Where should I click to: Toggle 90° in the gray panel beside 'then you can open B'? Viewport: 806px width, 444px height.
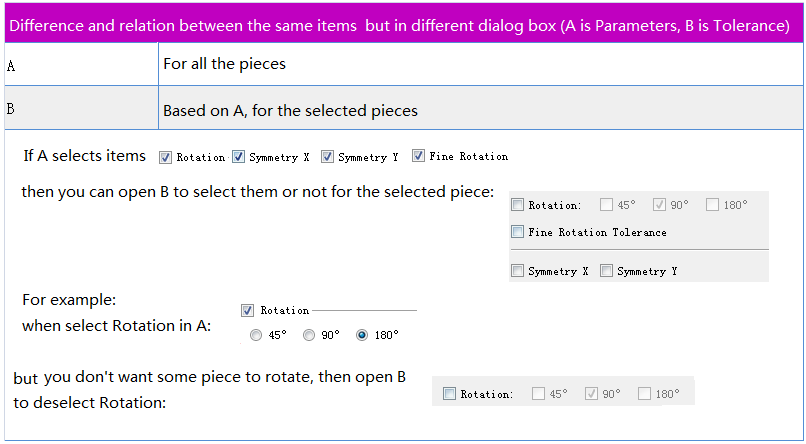660,205
